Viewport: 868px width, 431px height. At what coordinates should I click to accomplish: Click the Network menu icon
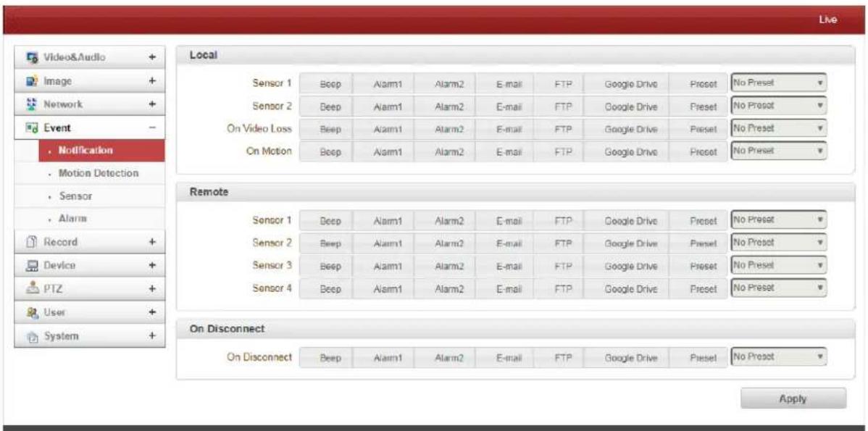(x=31, y=104)
